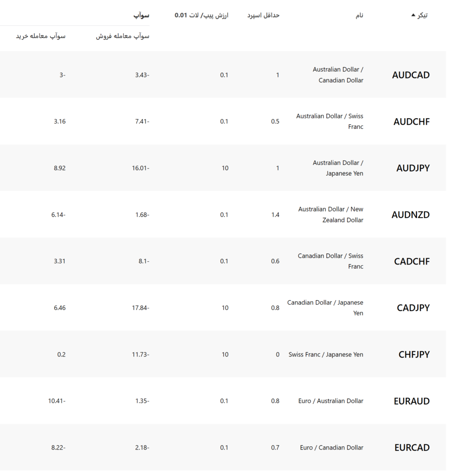Open the CADCHF ticker

coord(412,261)
